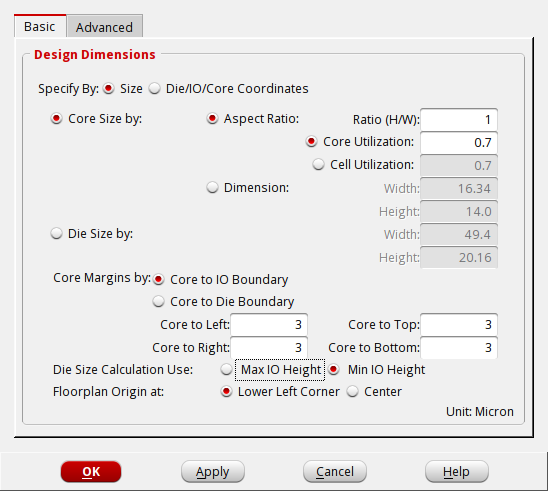Image resolution: width=548 pixels, height=491 pixels.
Task: Click the Core to Bottom input field
Action: point(459,348)
